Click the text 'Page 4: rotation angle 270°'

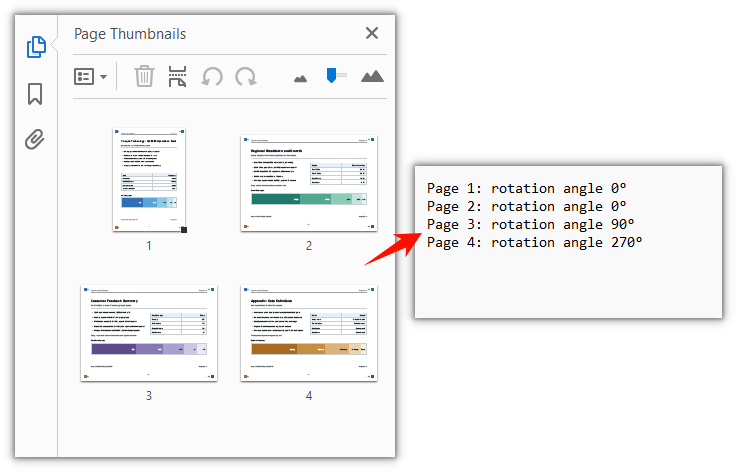point(534,243)
